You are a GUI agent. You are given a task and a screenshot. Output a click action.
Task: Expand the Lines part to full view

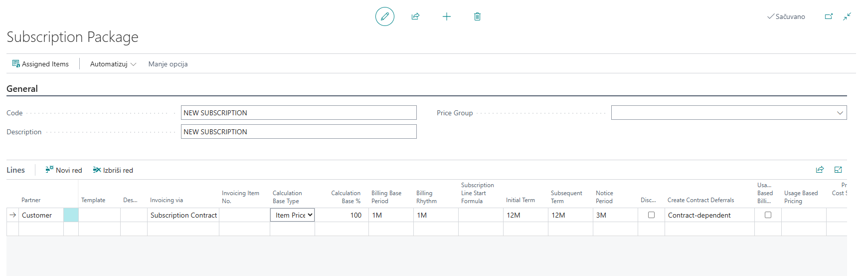838,170
